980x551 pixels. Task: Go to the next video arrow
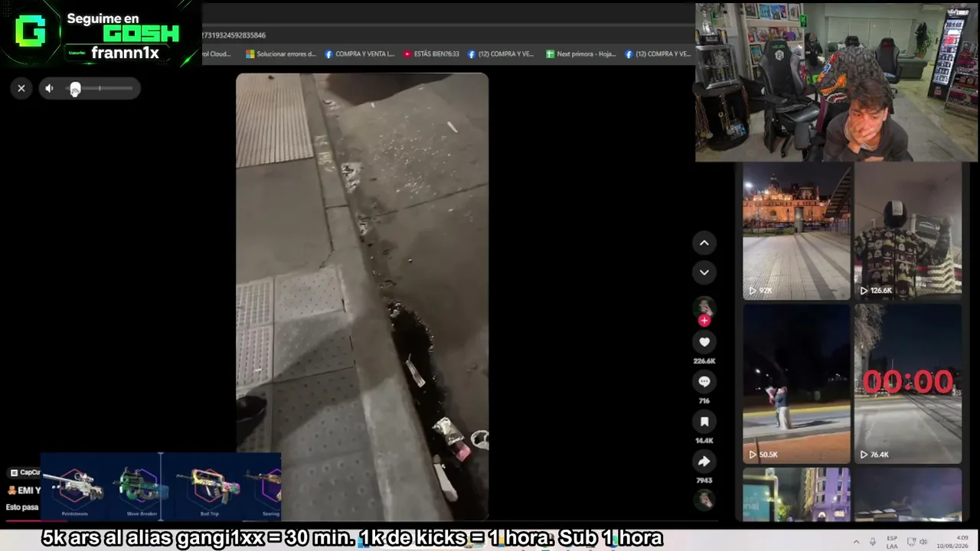704,272
